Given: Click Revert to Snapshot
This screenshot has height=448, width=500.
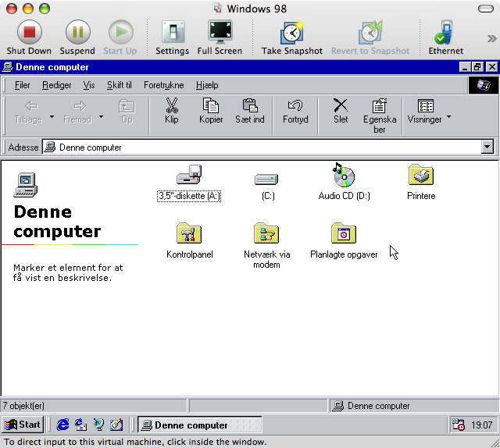Looking at the screenshot, I should tap(370, 37).
